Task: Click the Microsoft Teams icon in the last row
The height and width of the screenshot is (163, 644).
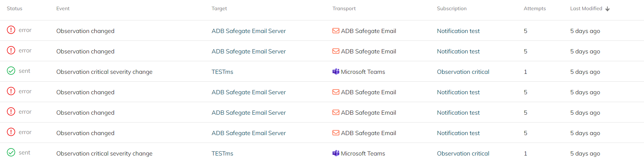Action: pos(336,153)
